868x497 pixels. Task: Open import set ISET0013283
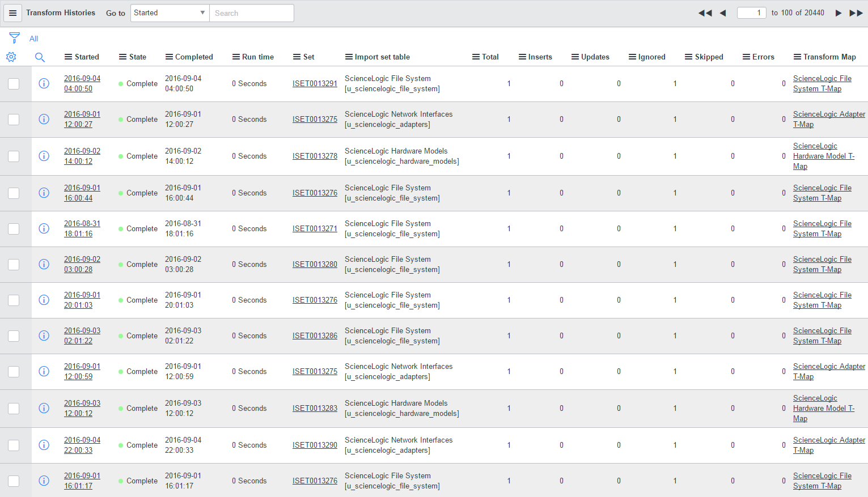click(x=315, y=408)
